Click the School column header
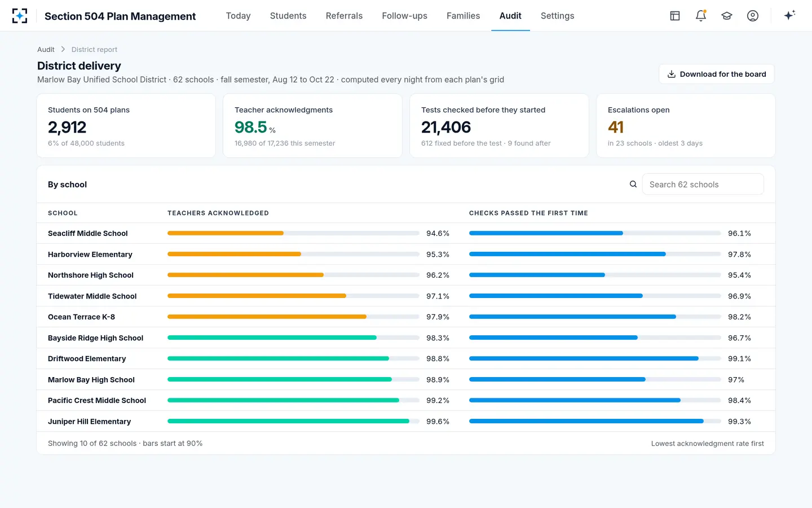 coord(63,213)
